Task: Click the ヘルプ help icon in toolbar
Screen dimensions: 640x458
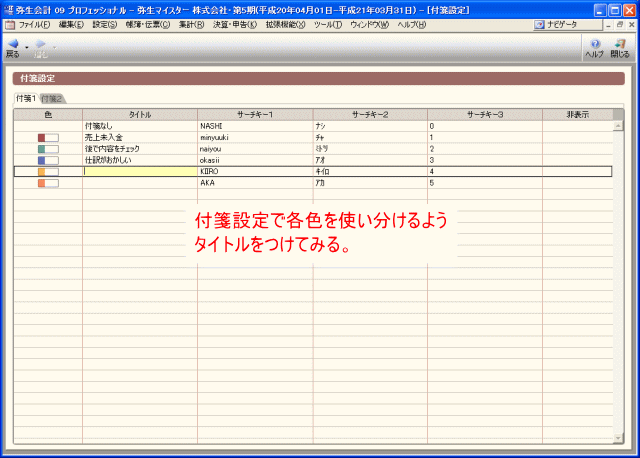Action: click(x=594, y=48)
